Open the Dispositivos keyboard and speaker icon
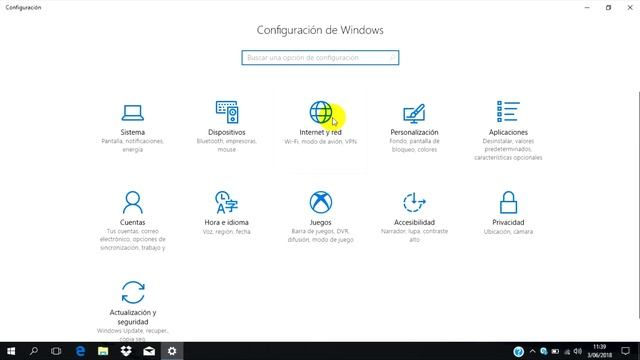Image resolution: width=640 pixels, height=360 pixels. (227, 112)
